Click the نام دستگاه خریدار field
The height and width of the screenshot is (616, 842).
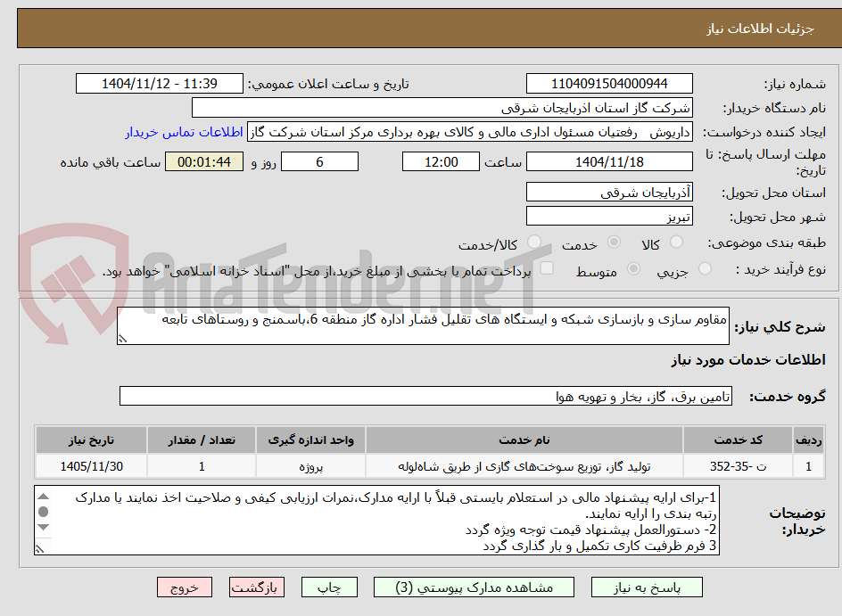point(442,108)
